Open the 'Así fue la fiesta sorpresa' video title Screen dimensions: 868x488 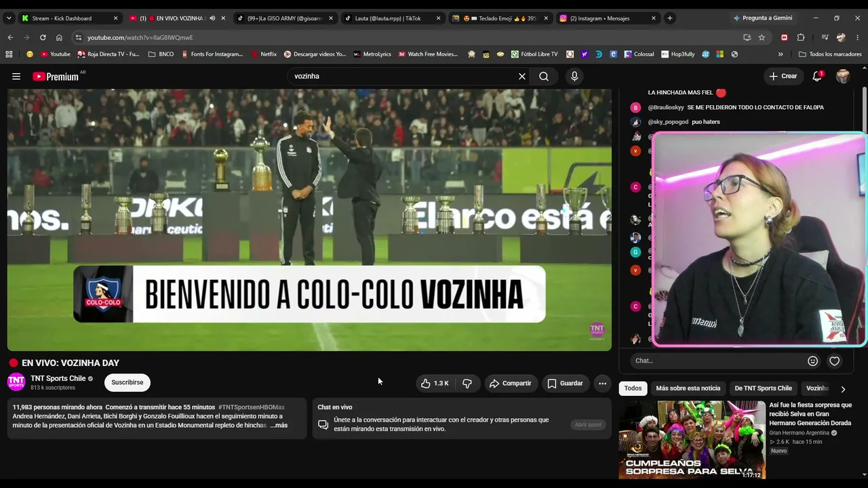[x=810, y=414]
